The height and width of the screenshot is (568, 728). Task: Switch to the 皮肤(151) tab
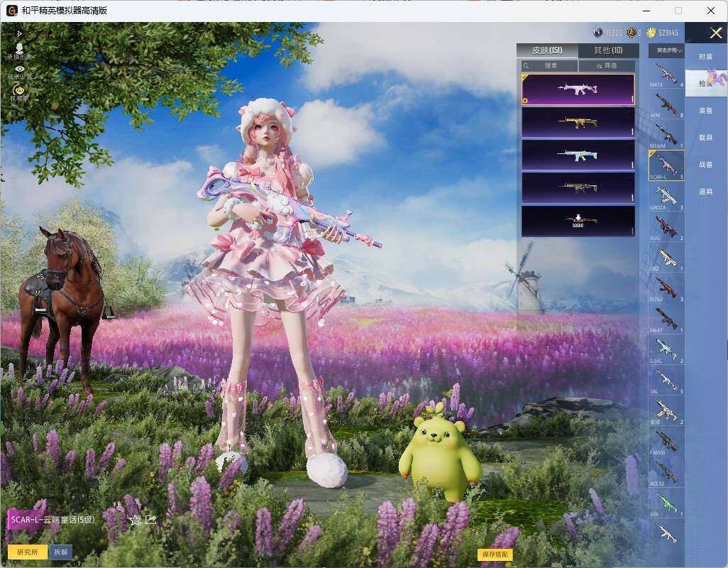[547, 50]
